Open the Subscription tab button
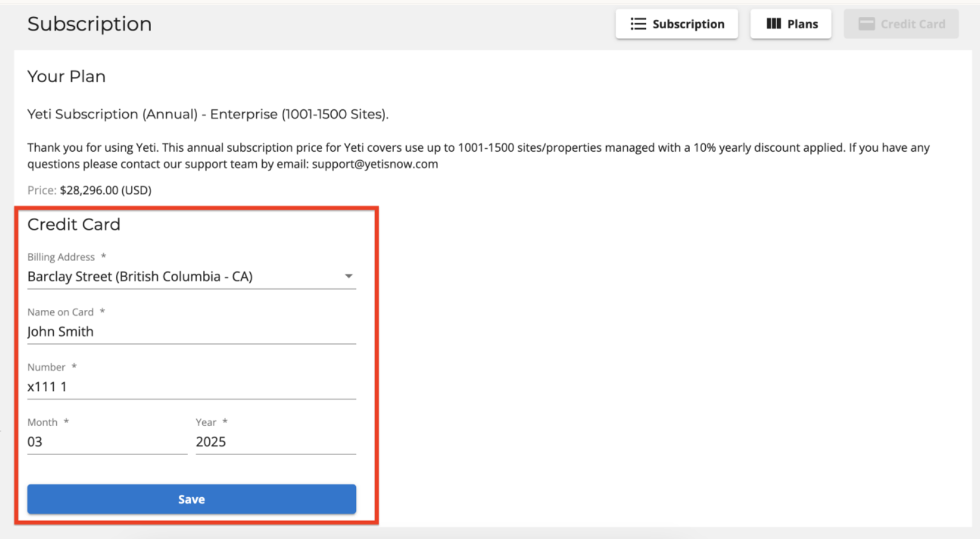This screenshot has width=980, height=539. pyautogui.click(x=677, y=24)
